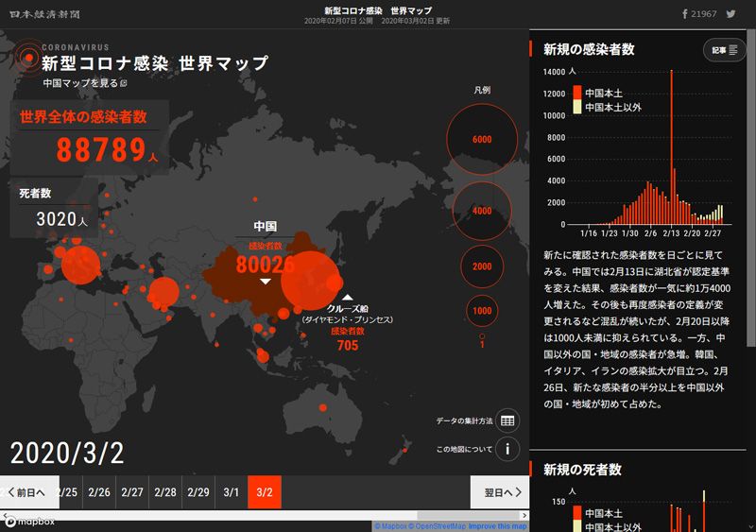Click the coronavirus radar emblem icon

(x=26, y=56)
